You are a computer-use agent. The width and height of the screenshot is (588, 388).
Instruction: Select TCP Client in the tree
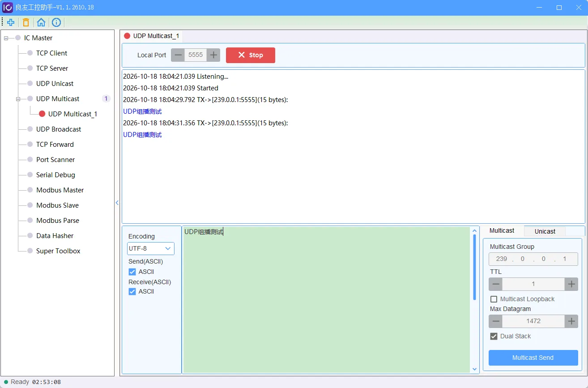[x=51, y=53]
